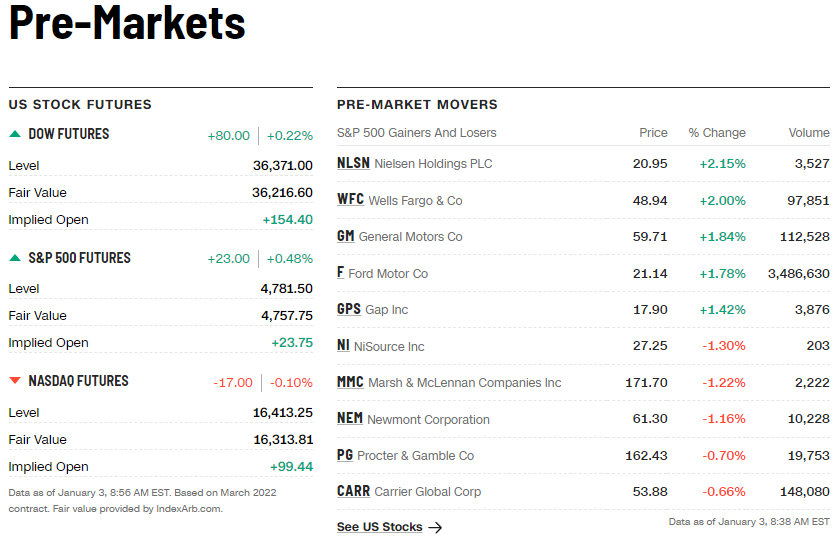The width and height of the screenshot is (834, 541).
Task: Select the WFC ticker symbol
Action: click(350, 200)
